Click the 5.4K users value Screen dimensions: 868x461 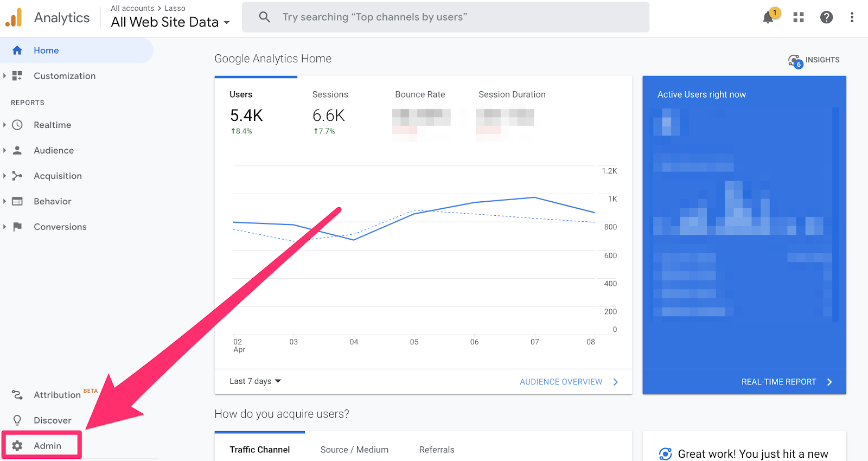coord(246,116)
